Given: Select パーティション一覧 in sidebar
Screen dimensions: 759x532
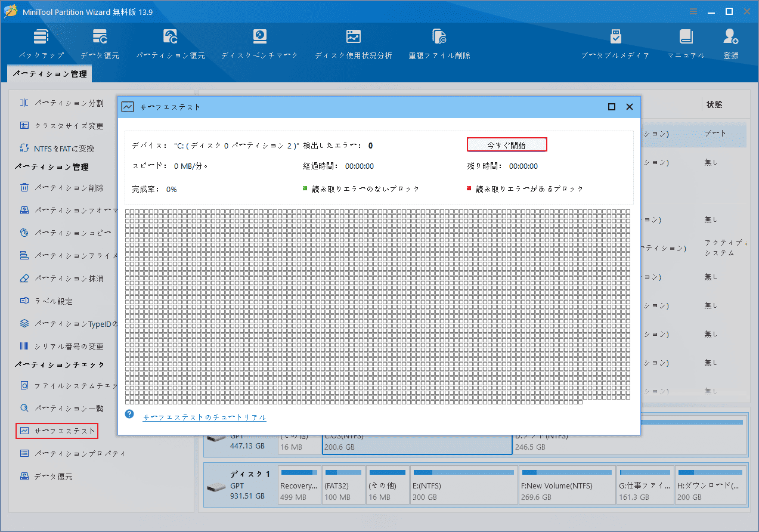Looking at the screenshot, I should coord(61,409).
